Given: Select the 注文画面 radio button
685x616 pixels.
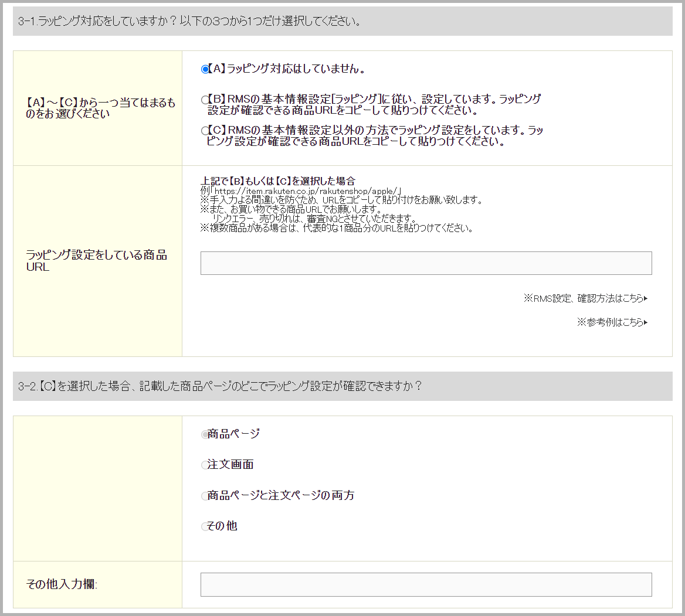Looking at the screenshot, I should (205, 465).
